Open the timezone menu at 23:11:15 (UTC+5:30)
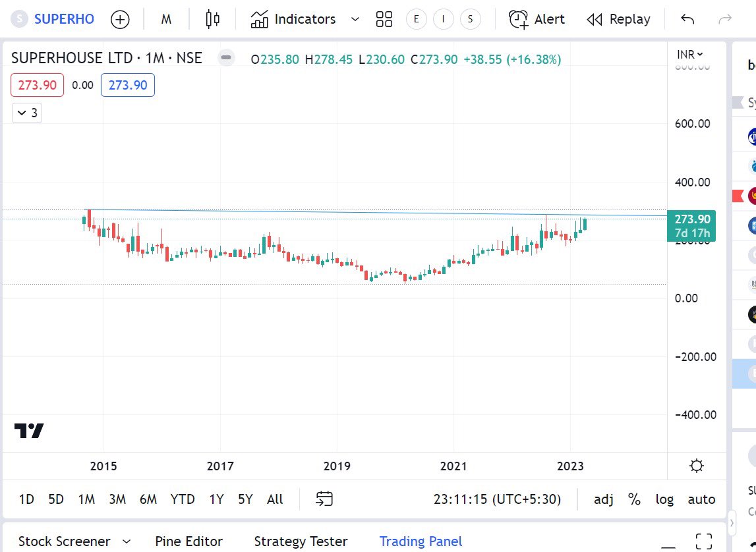 tap(497, 499)
